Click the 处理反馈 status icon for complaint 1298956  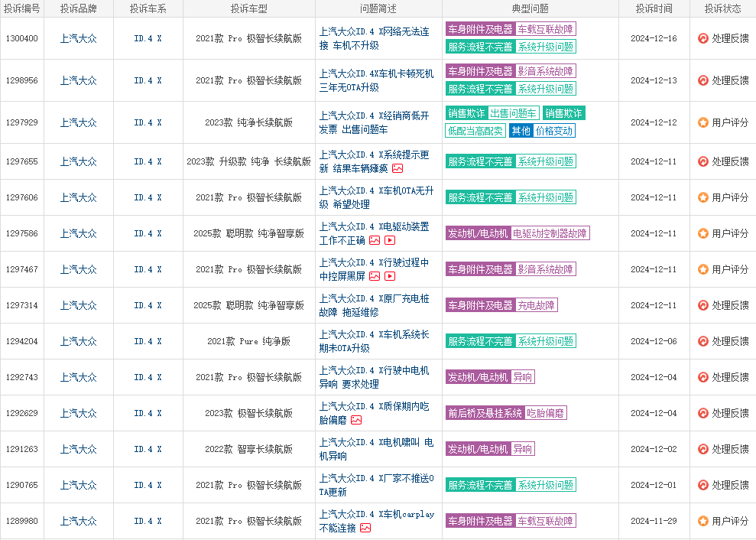(703, 80)
